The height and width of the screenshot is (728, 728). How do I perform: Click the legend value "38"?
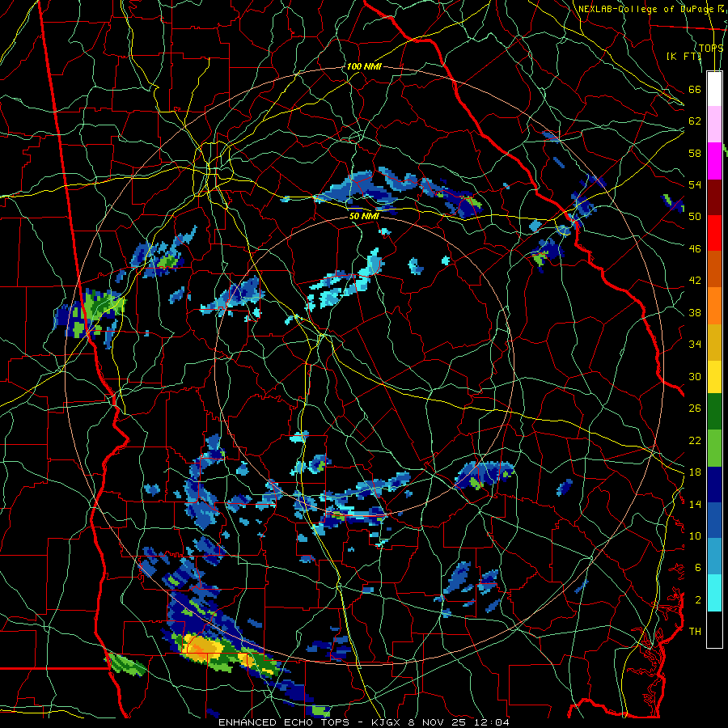click(x=695, y=312)
